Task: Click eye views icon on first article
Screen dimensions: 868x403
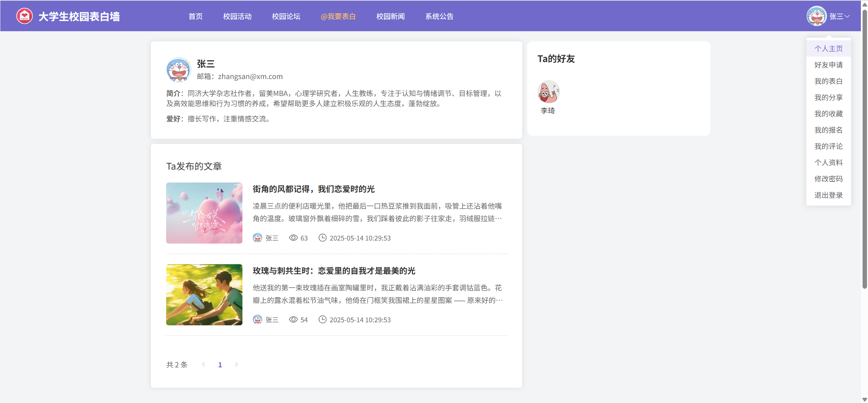Action: (x=293, y=238)
